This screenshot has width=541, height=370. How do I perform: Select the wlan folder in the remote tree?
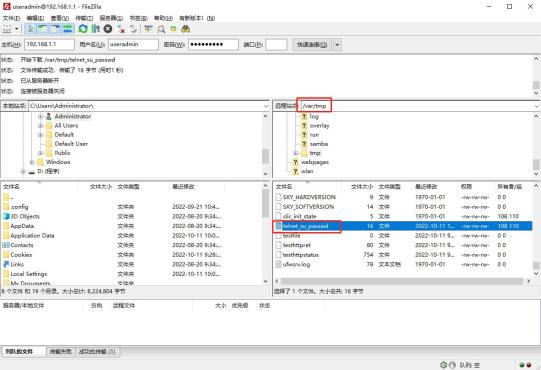tap(307, 171)
